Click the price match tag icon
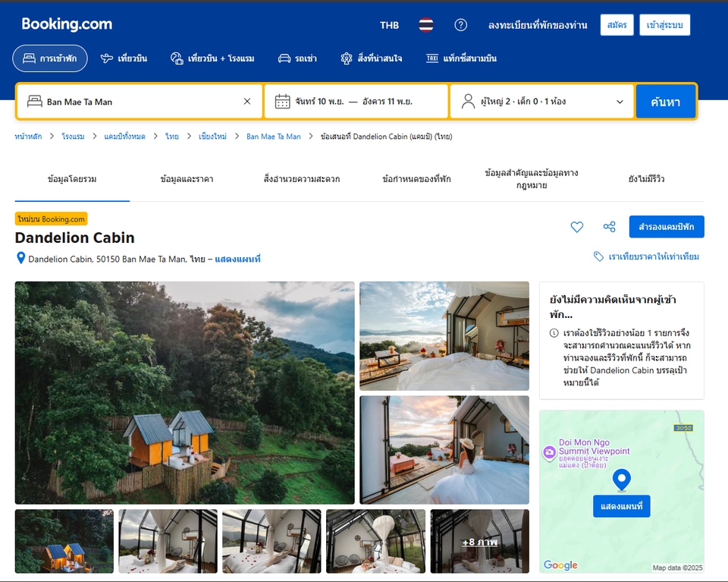Screen dimensions: 728x582 tap(598, 256)
